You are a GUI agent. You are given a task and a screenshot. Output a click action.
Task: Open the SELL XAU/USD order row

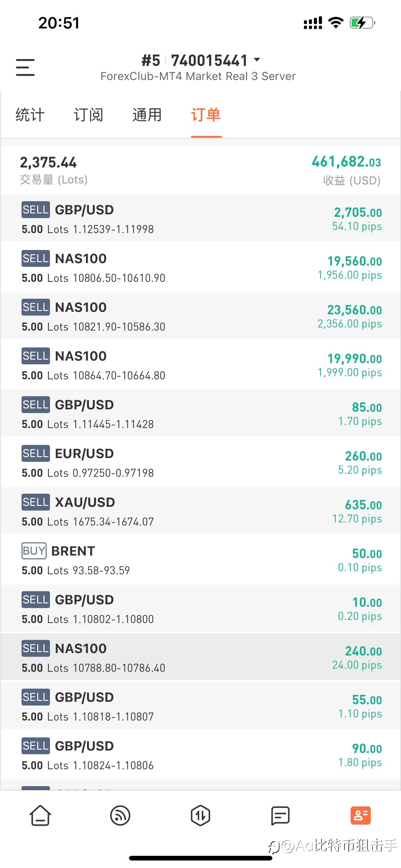[x=200, y=511]
